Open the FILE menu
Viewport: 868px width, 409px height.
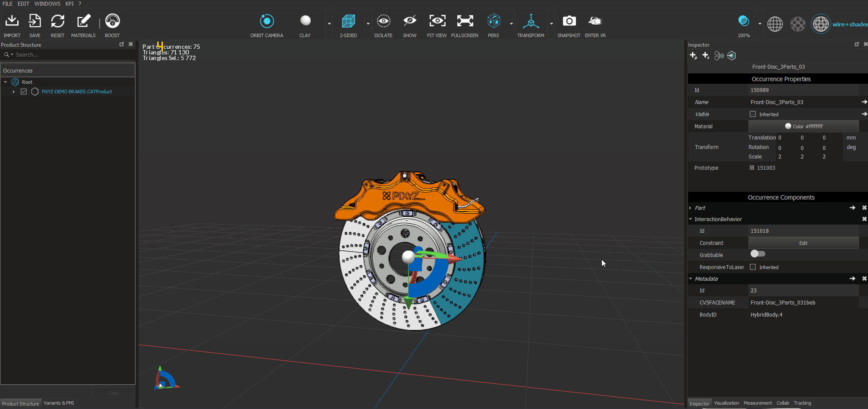point(7,4)
